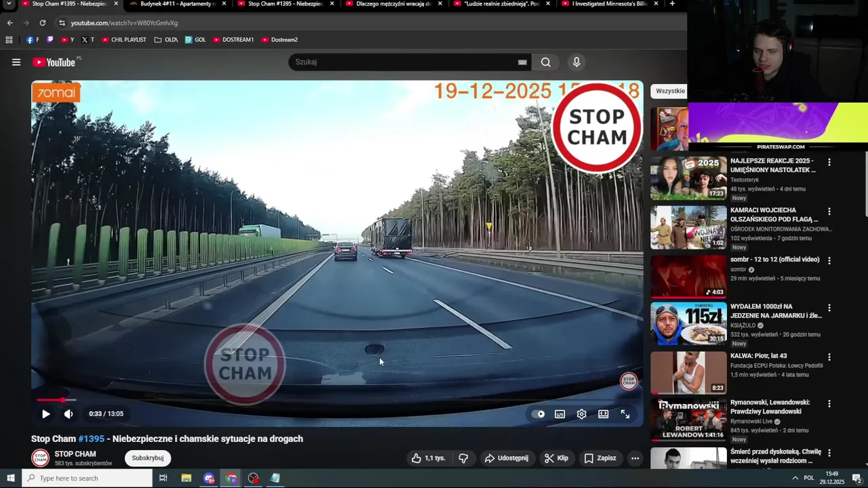Go to the YouTube home logo
This screenshot has width=868, height=488.
coord(54,62)
